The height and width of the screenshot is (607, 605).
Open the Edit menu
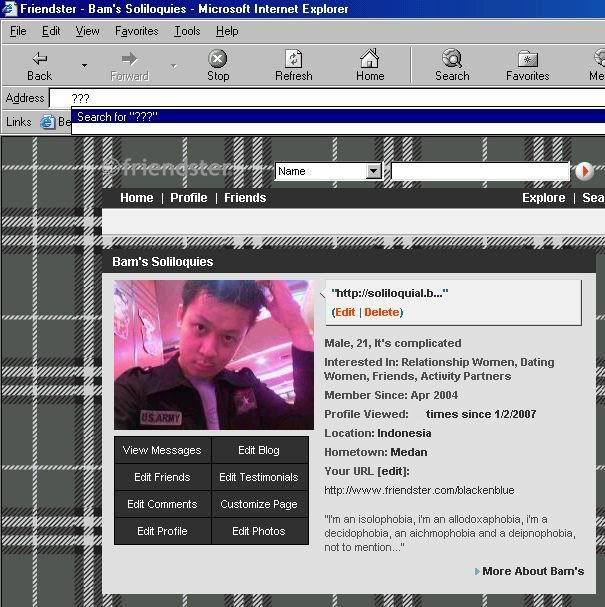(x=51, y=31)
